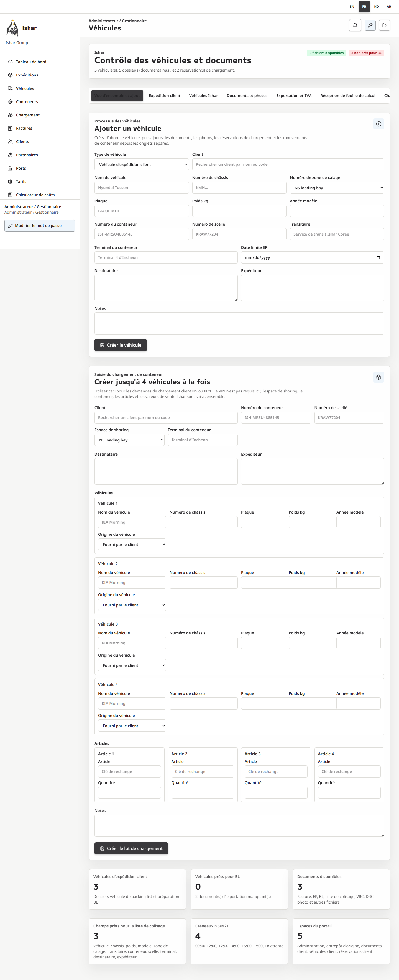Open Origine du véhicule dropdown for Véhicule 3

point(132,665)
